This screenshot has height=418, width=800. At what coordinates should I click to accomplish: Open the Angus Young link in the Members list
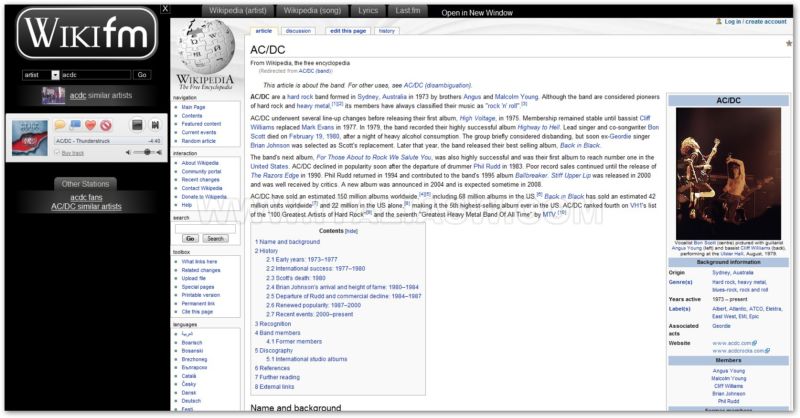[x=729, y=371]
